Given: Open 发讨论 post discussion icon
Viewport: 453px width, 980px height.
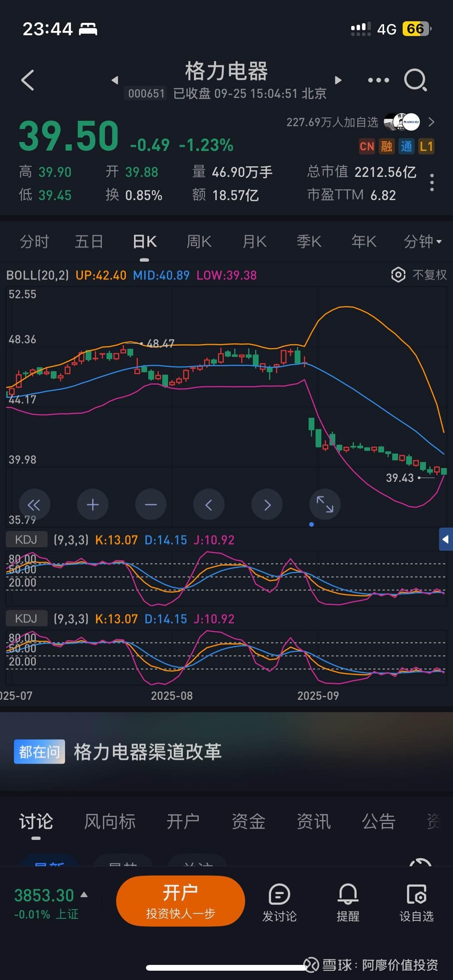Looking at the screenshot, I should click(279, 903).
